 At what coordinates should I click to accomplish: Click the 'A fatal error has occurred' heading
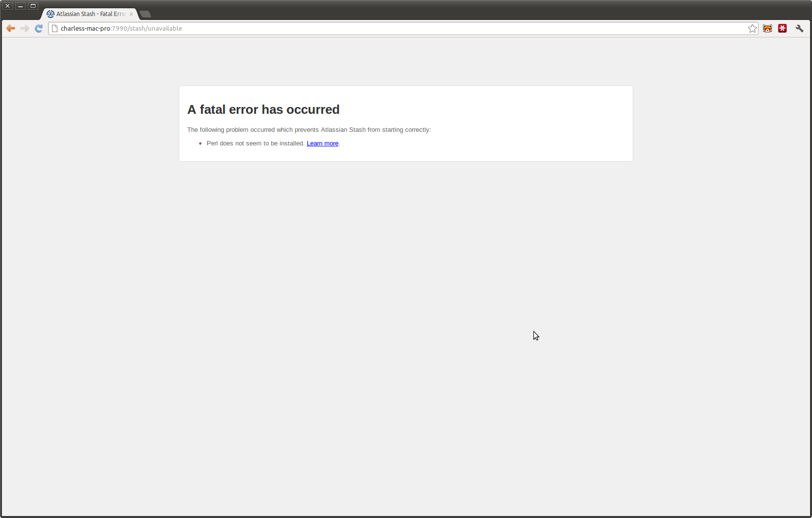tap(264, 109)
